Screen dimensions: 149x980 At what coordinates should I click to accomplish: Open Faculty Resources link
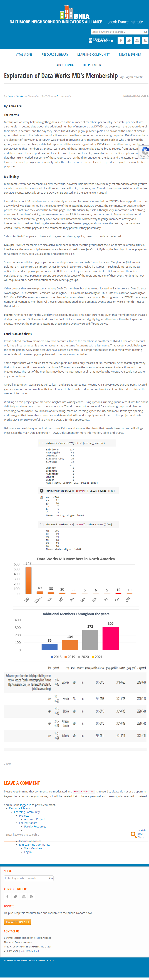35,826
